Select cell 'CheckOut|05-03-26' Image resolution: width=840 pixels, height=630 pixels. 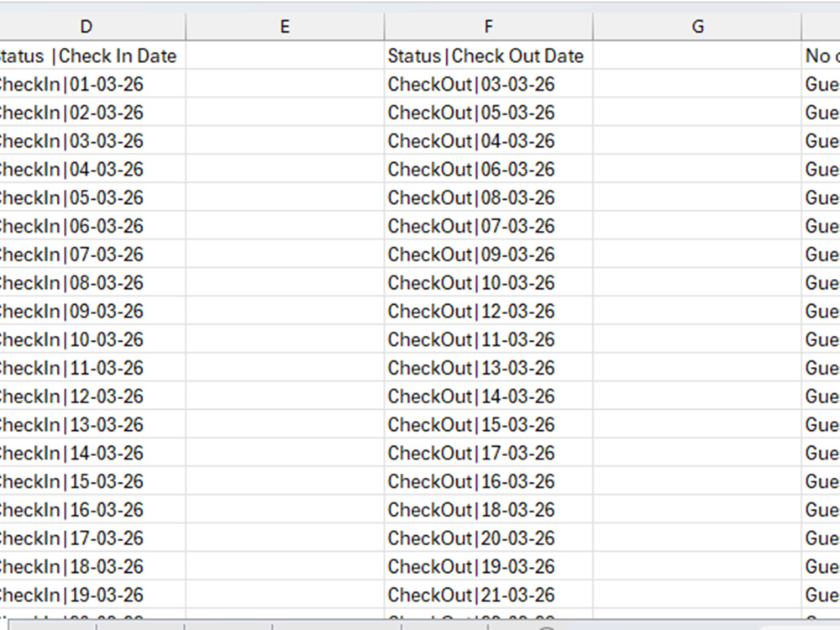coord(489,113)
